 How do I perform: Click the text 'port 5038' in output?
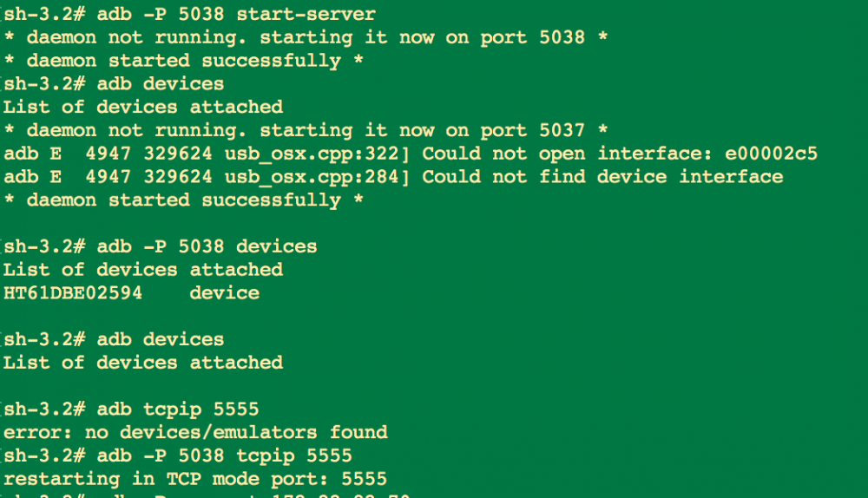[x=533, y=37]
